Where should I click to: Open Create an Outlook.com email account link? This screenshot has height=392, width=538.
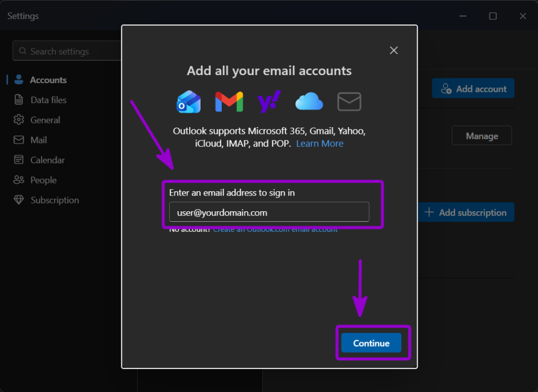click(275, 229)
